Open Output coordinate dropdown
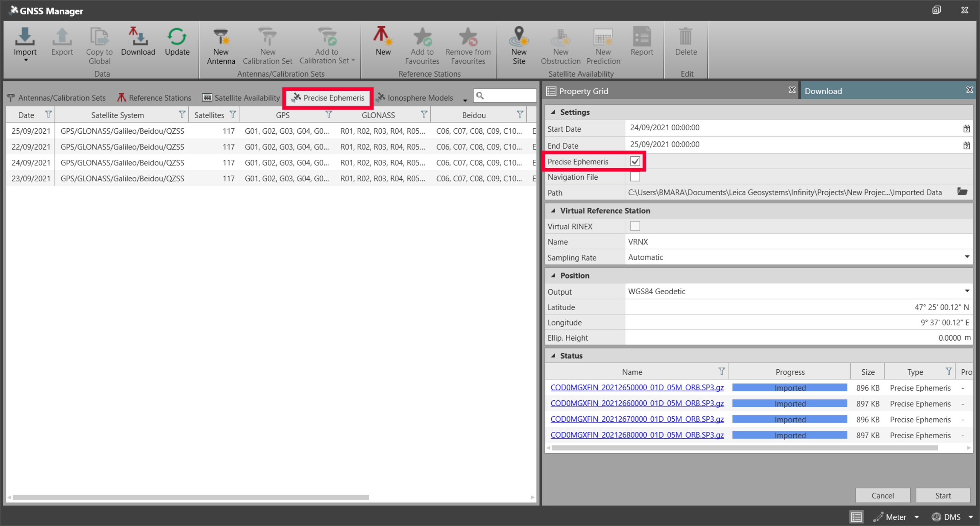This screenshot has width=980, height=526. tap(967, 291)
